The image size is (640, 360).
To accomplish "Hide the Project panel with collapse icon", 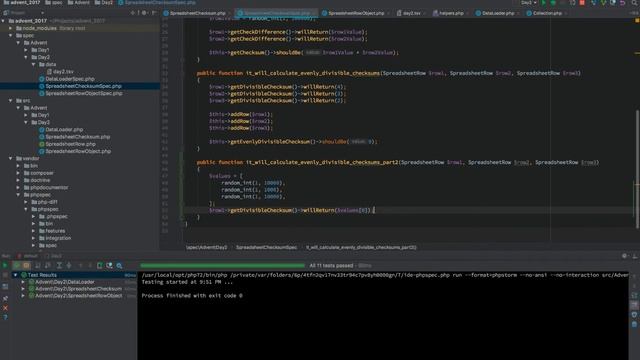I will coord(154,13).
